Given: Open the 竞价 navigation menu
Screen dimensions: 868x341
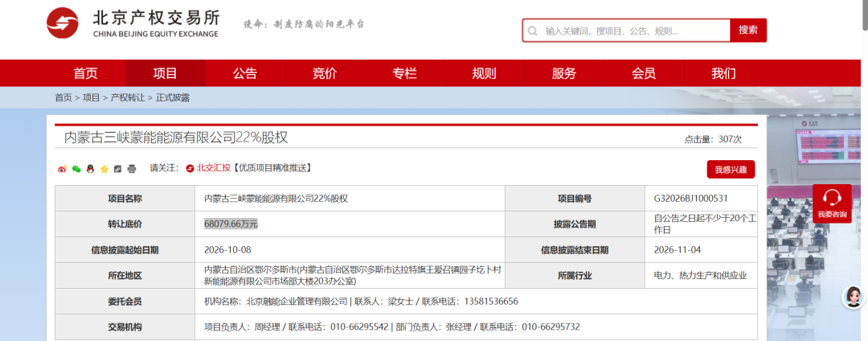Looking at the screenshot, I should click(325, 73).
